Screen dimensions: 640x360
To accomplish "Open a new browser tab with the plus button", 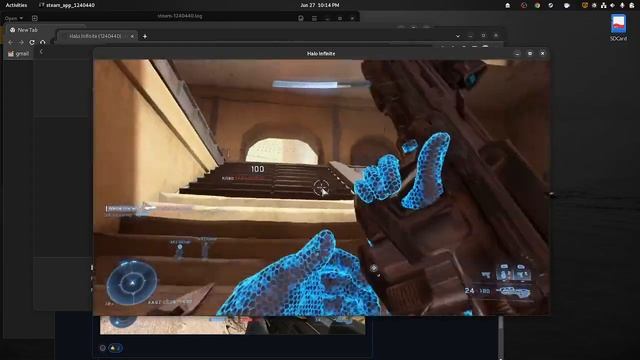I will 144,36.
